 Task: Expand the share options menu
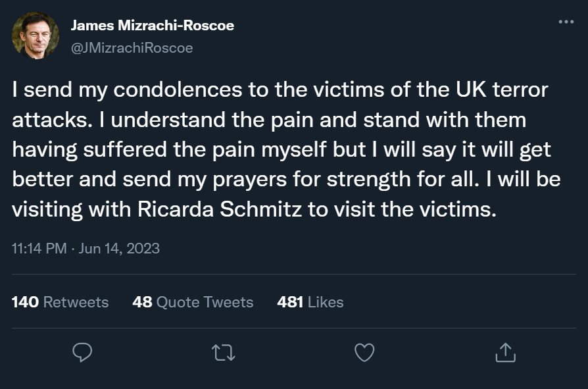[506, 353]
